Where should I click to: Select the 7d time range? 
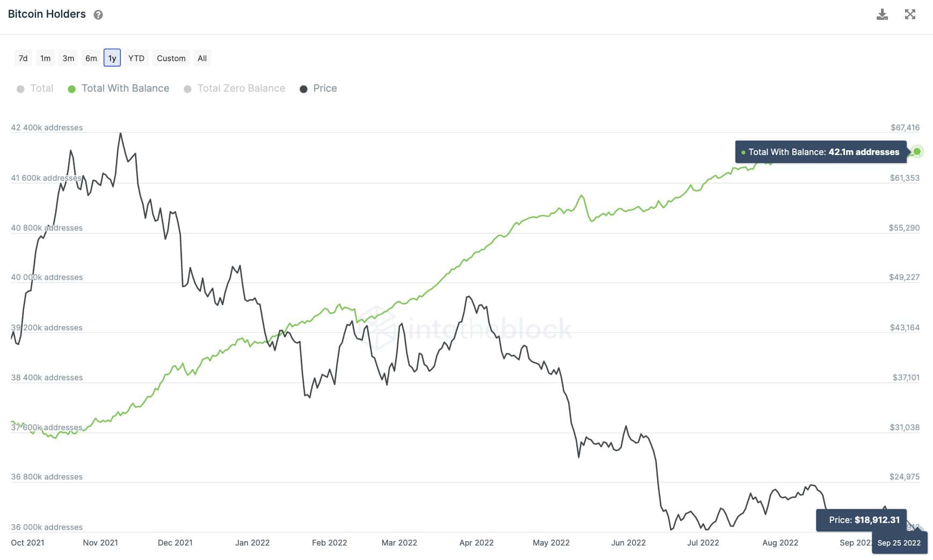[x=23, y=58]
